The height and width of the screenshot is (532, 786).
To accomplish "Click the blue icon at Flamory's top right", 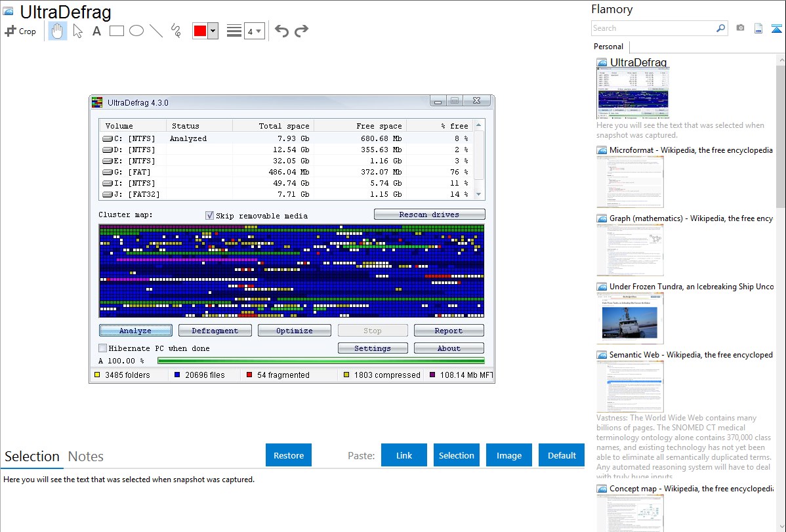I will click(x=776, y=29).
